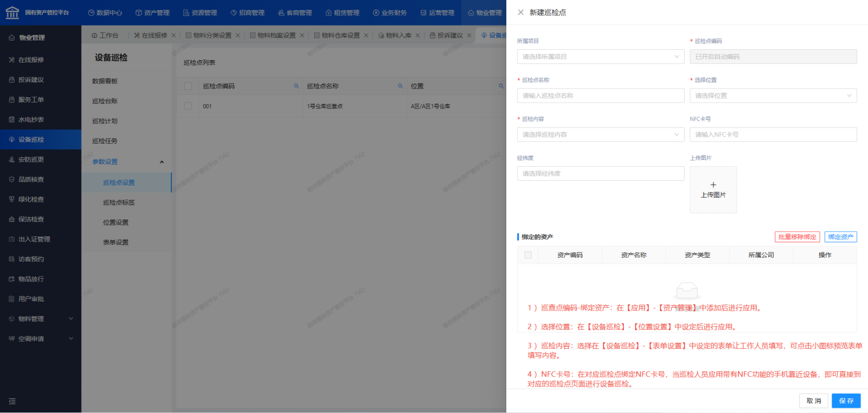Open 租赁管理 in top navigation
The height and width of the screenshot is (413, 868).
pos(342,13)
